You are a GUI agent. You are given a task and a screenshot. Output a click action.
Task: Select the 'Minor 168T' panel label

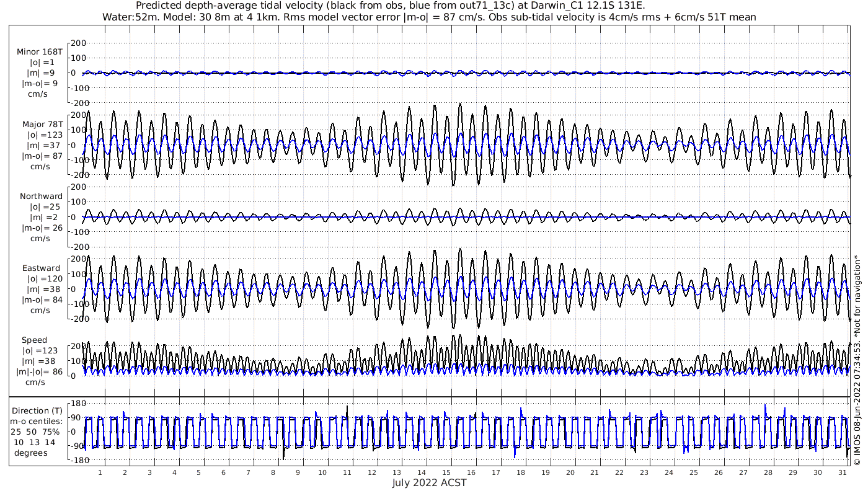tap(40, 51)
